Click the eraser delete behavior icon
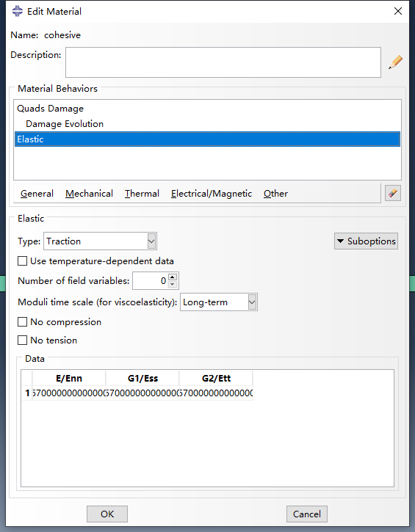Image resolution: width=415 pixels, height=532 pixels. pyautogui.click(x=393, y=194)
